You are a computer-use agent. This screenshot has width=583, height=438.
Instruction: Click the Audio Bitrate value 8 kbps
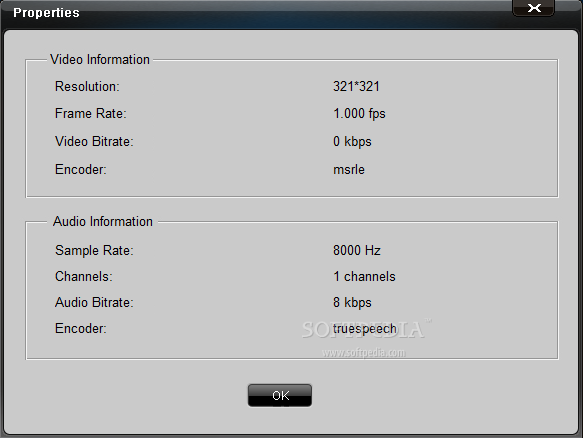tap(352, 303)
